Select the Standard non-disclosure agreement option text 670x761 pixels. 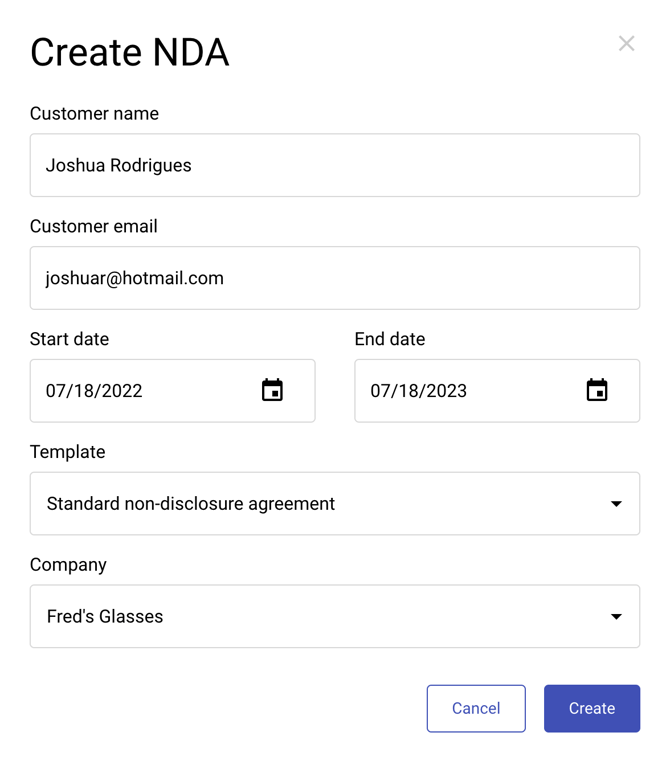click(191, 504)
